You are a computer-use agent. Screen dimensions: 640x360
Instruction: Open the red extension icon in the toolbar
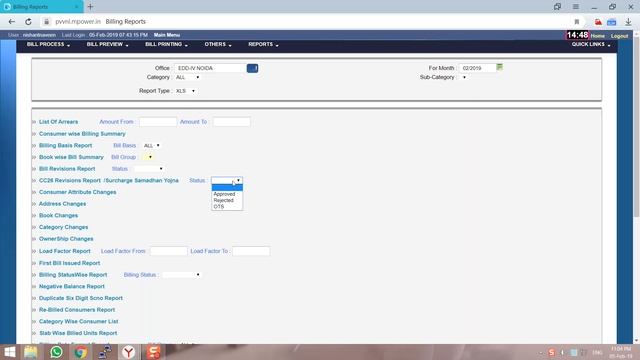coord(598,22)
